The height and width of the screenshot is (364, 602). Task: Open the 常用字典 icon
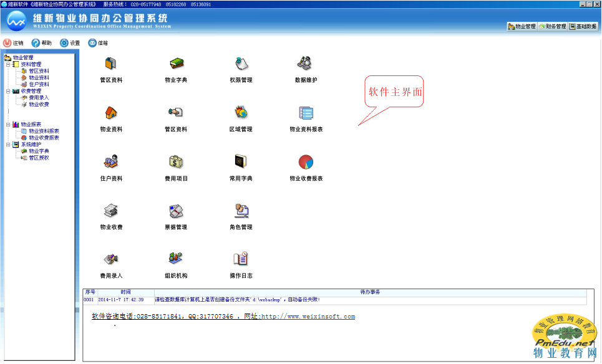pyautogui.click(x=241, y=162)
